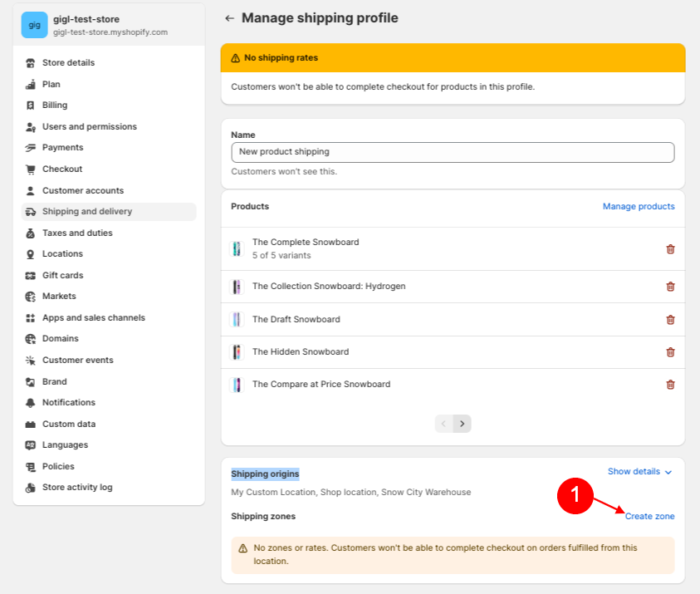Screen dimensions: 700x594
Task: Navigate to Taxes and duties
Action: tap(77, 233)
